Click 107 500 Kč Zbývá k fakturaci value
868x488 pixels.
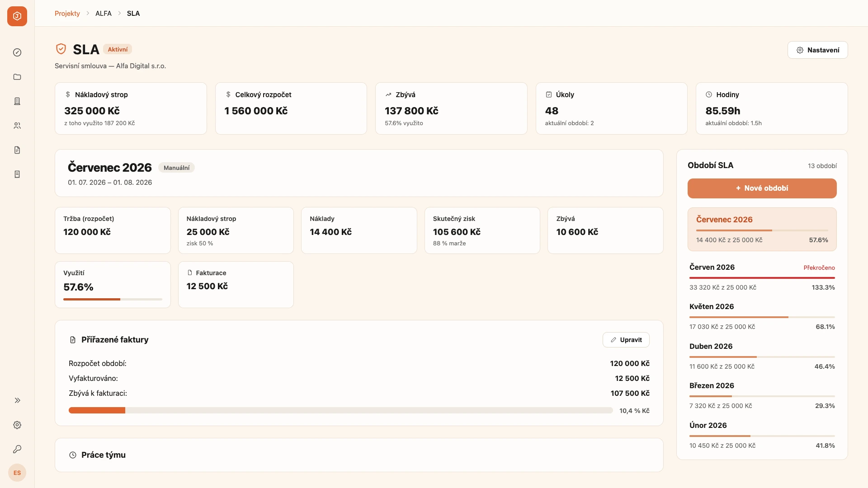tap(630, 393)
